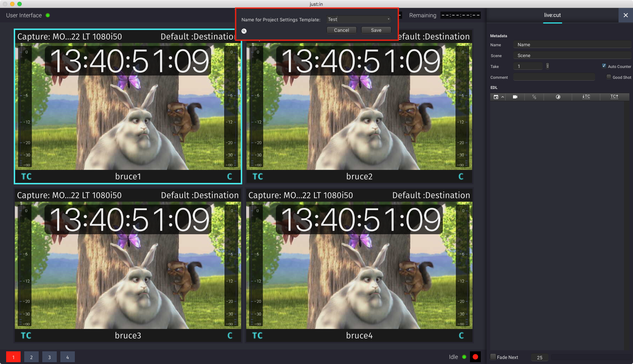
Task: Click the 'bruce3' channel name label
Action: [x=128, y=335]
